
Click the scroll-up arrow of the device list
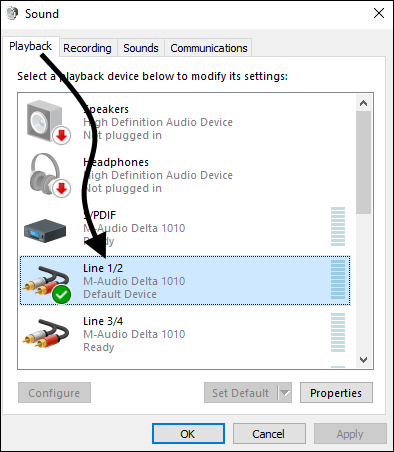(363, 103)
